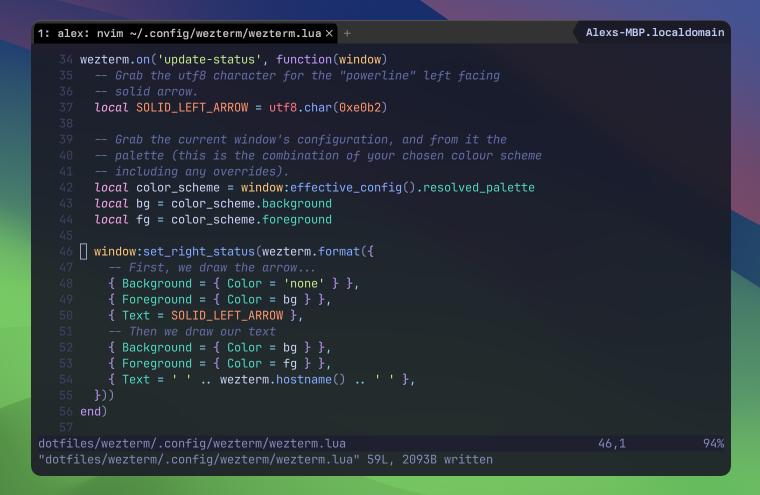Click Foreground on line 49
The width and height of the screenshot is (760, 495).
tap(157, 300)
